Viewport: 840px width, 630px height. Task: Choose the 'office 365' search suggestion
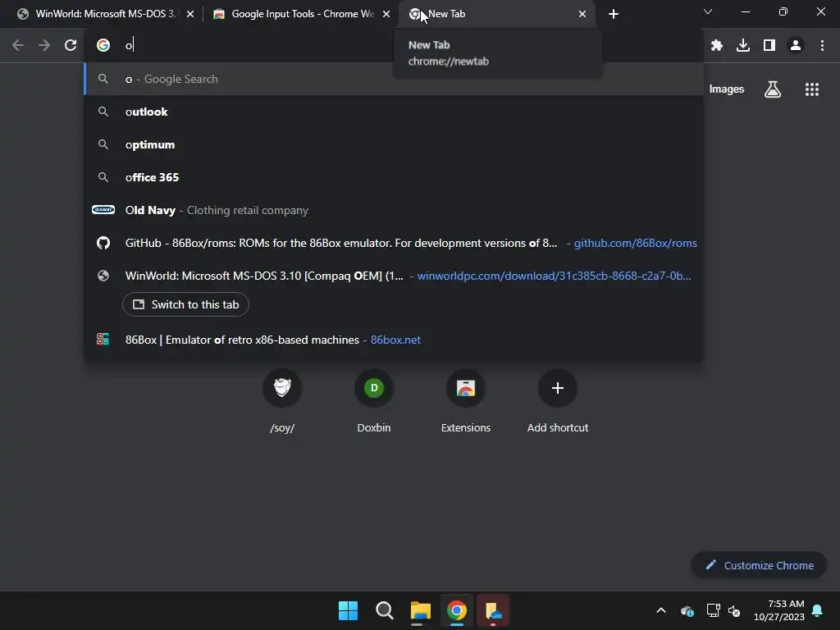coord(394,177)
